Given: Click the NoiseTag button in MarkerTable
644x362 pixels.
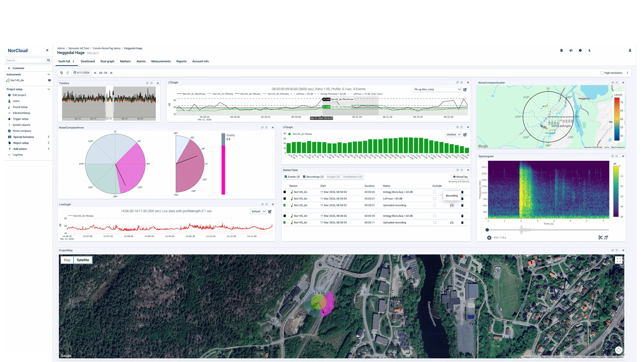Looking at the screenshot, I should (460, 177).
